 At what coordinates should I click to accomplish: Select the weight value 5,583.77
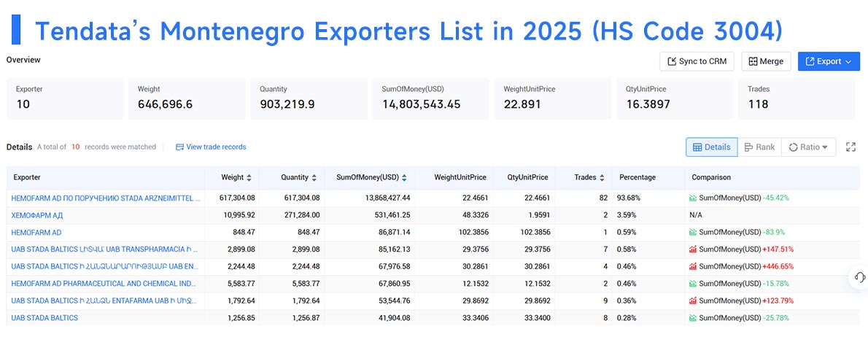(x=240, y=283)
